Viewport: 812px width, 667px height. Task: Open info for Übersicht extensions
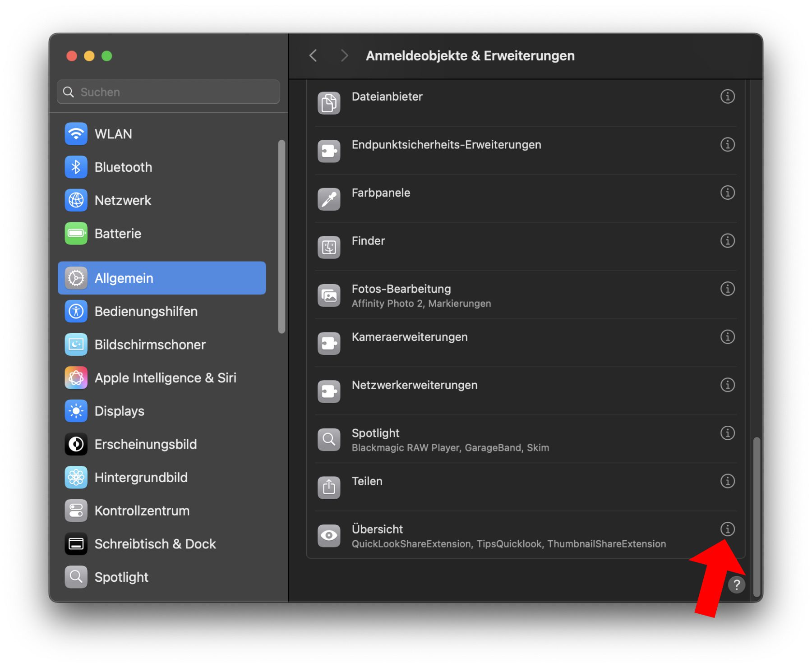(x=727, y=529)
